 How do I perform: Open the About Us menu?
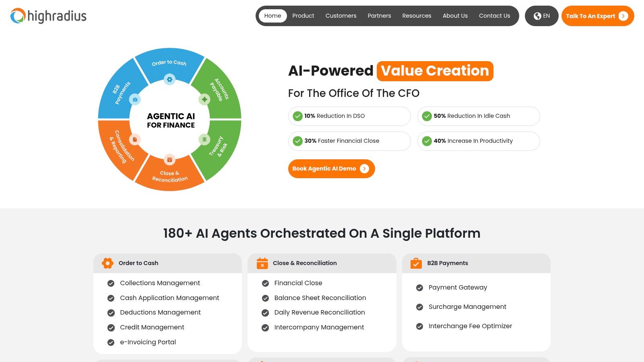coord(455,16)
